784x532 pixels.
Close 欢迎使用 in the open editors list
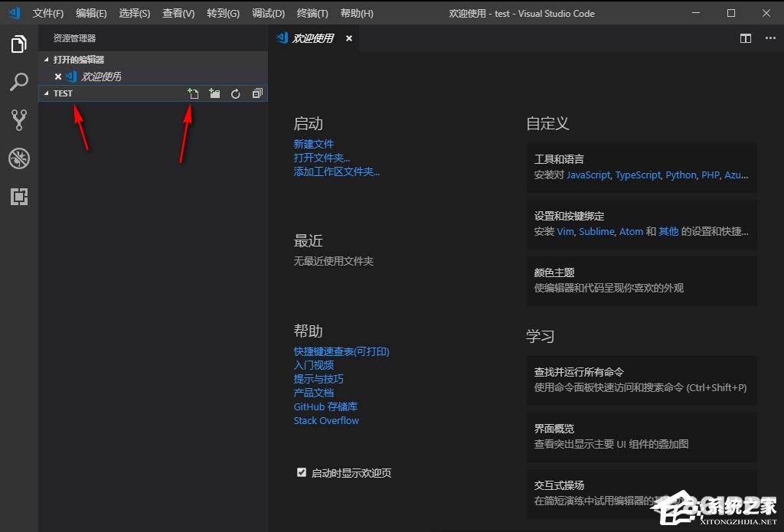coord(58,77)
